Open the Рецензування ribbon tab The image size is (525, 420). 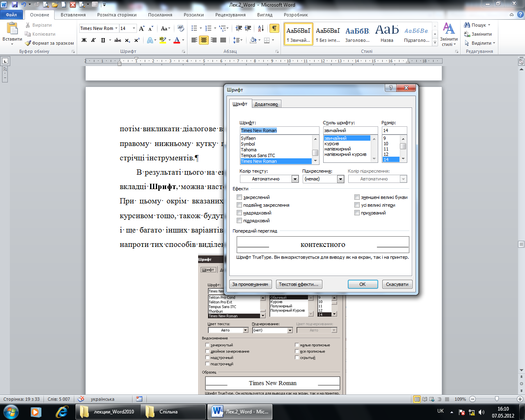pos(231,15)
